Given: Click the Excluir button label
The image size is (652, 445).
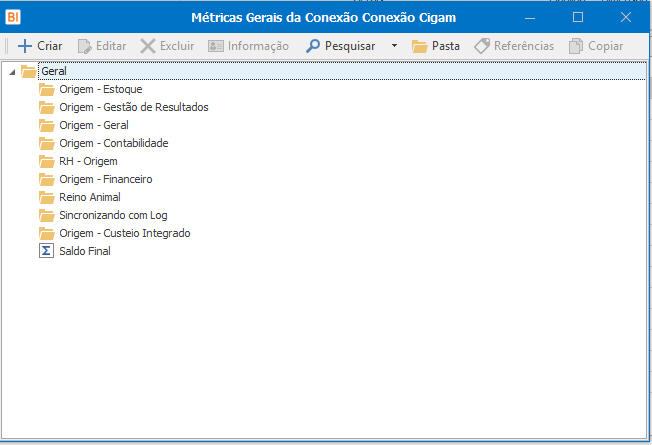Looking at the screenshot, I should (177, 46).
